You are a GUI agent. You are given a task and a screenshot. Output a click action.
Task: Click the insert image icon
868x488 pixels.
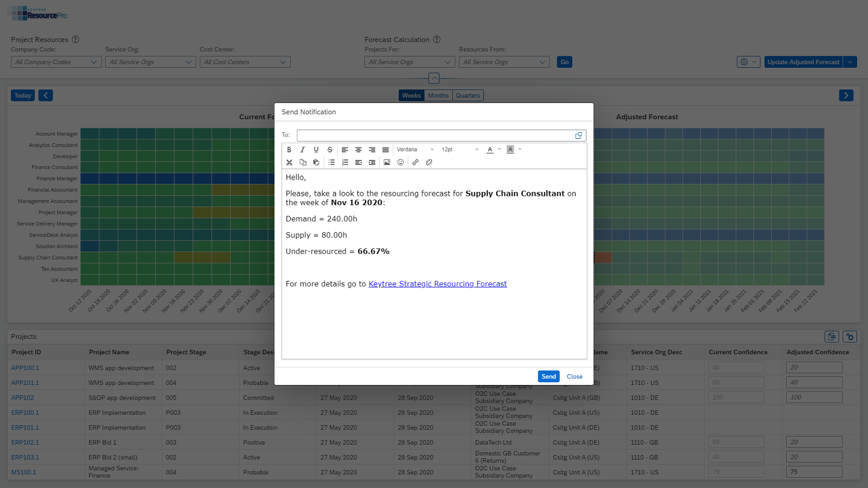tap(387, 163)
